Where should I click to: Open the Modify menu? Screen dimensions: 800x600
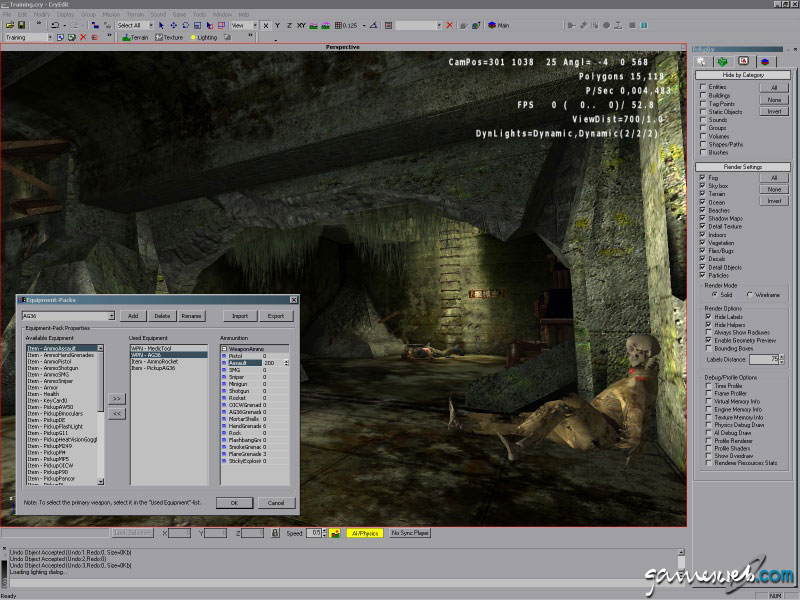tap(42, 14)
